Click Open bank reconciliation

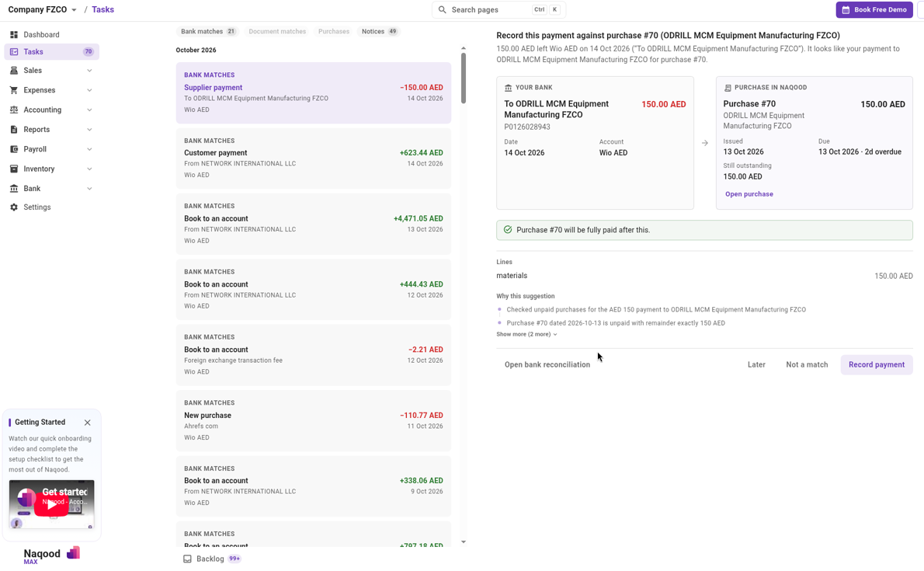[x=547, y=364]
